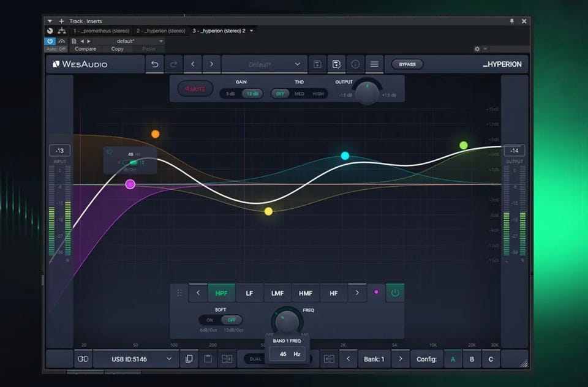
Task: Switch to 1 - _prometheus (stereo) tab
Action: 101,31
